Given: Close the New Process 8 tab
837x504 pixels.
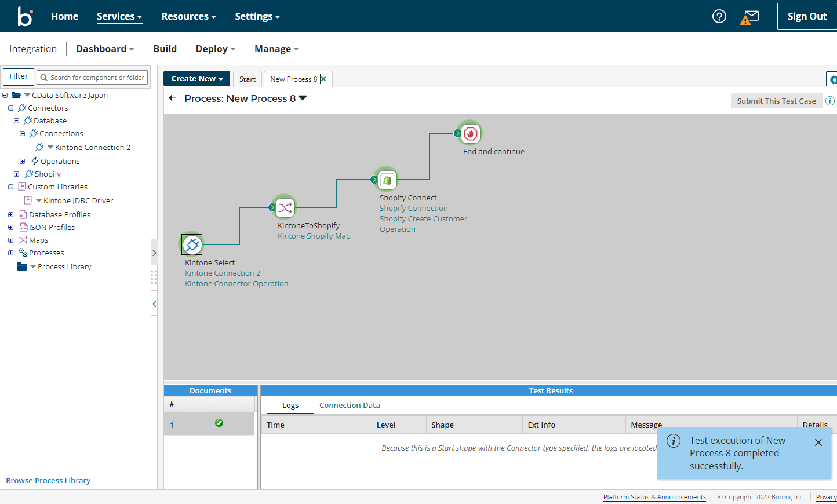Looking at the screenshot, I should 323,79.
